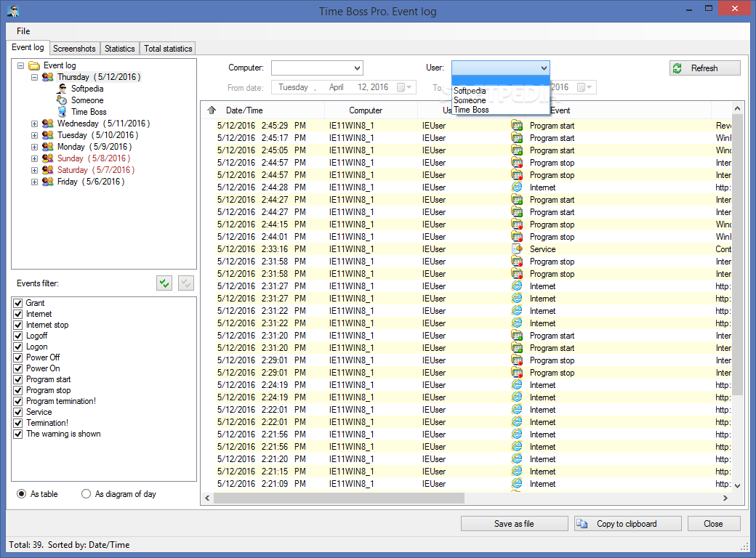Click the Wednesday (5/11/2016) users icon

[x=48, y=124]
